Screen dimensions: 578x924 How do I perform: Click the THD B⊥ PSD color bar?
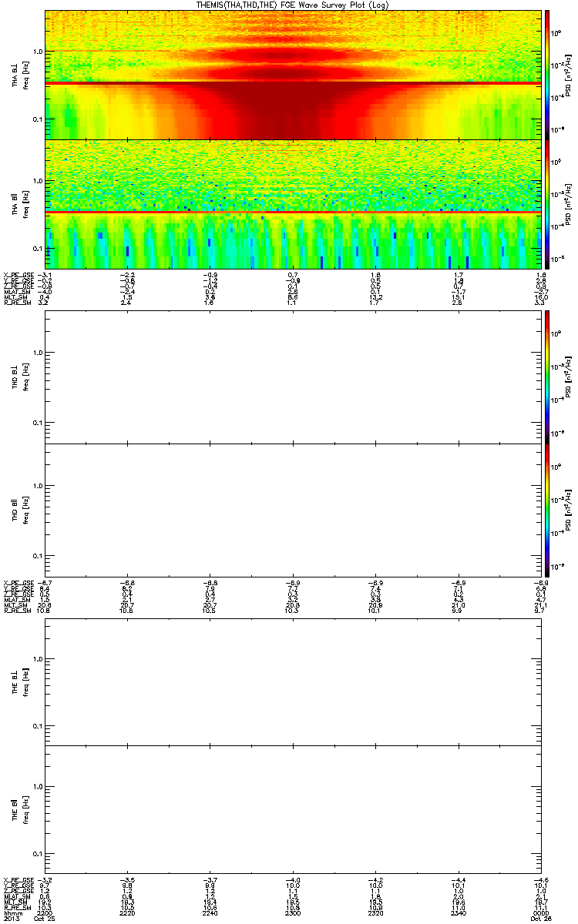547,377
